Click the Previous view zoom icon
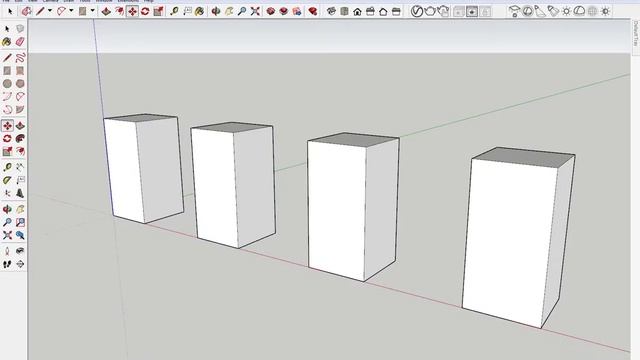 tap(20, 235)
